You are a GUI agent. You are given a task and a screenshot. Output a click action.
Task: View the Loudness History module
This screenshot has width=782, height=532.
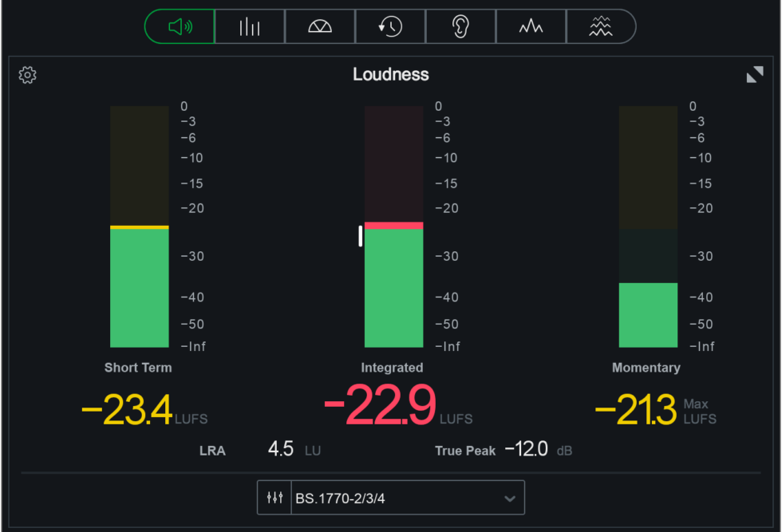[389, 26]
